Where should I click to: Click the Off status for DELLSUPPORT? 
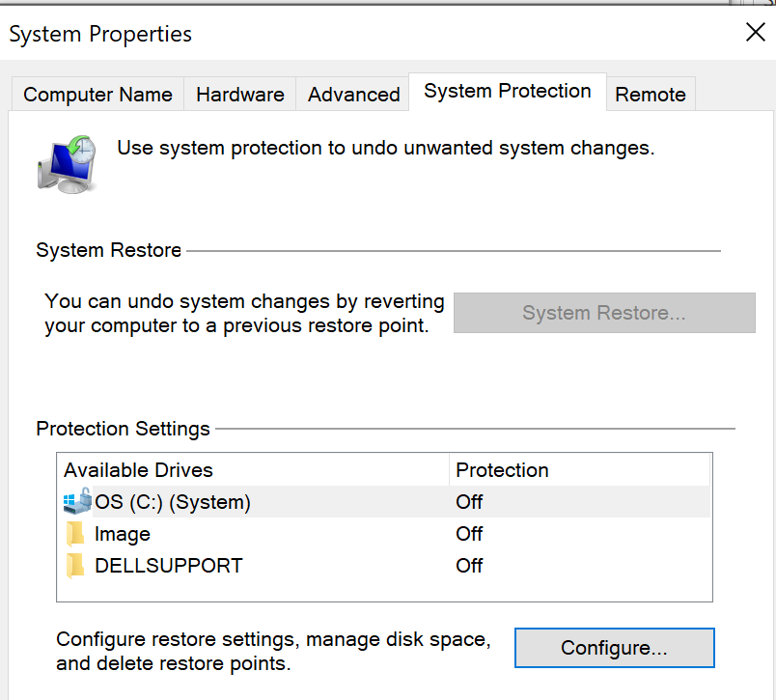469,566
